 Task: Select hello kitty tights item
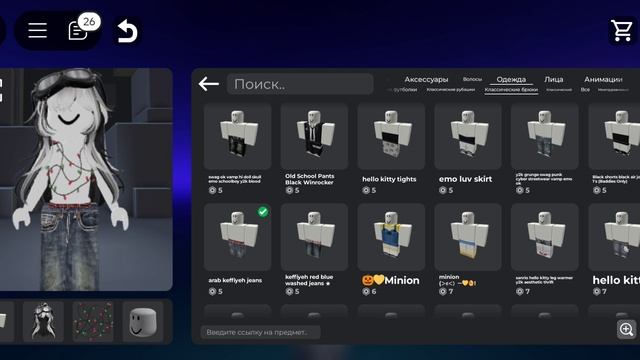(391, 136)
